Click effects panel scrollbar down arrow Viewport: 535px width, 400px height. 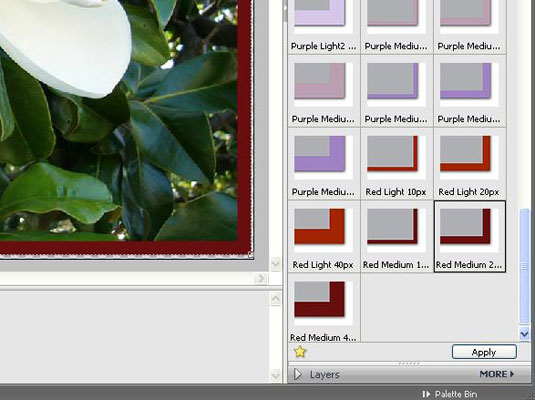(524, 334)
